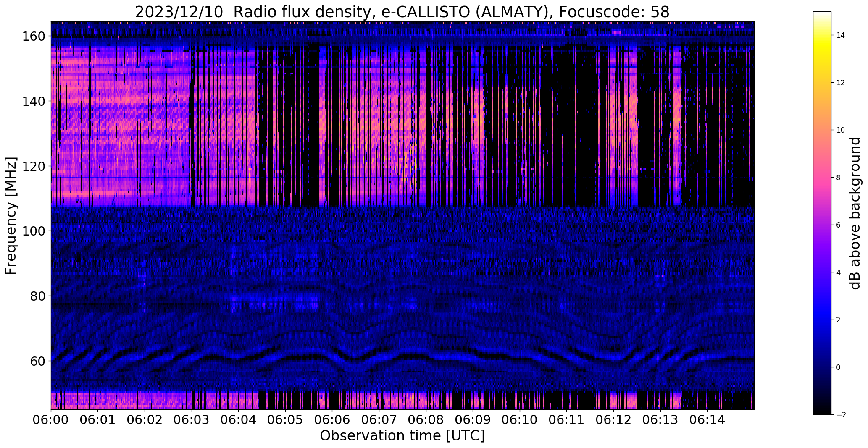Click the plot title mentioning e-CALLISTO (ALMATY)
868x448 pixels.
pos(402,12)
